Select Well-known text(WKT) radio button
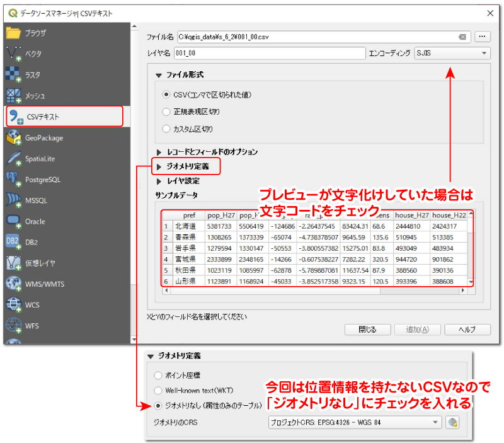This screenshot has width=504, height=443. click(x=158, y=390)
